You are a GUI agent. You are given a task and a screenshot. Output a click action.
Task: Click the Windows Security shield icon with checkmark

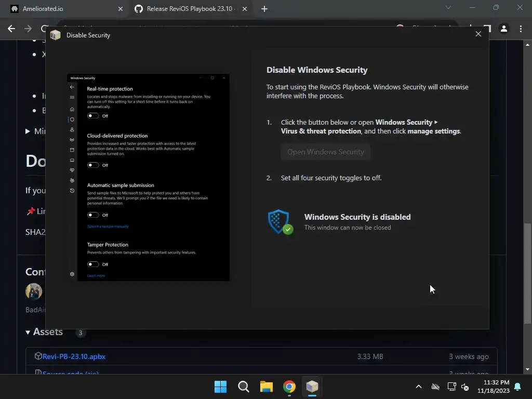[281, 221]
